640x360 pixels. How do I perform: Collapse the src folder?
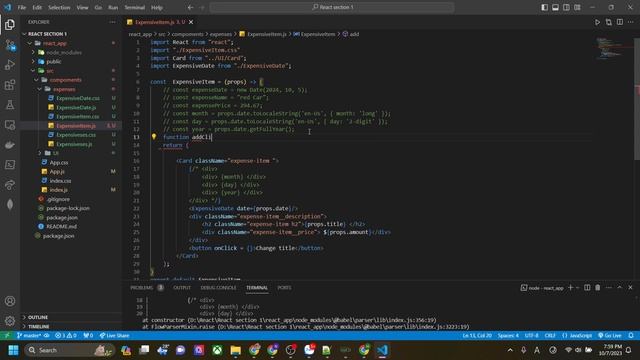click(33, 71)
